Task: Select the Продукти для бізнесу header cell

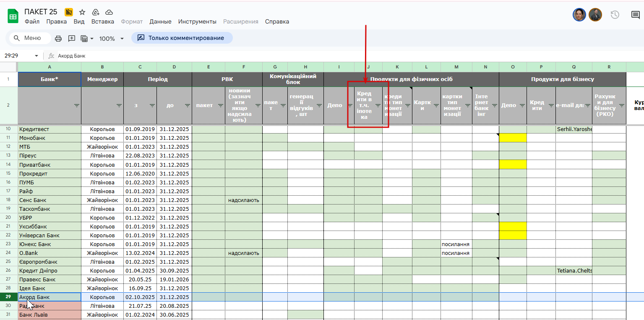Action: tap(563, 79)
